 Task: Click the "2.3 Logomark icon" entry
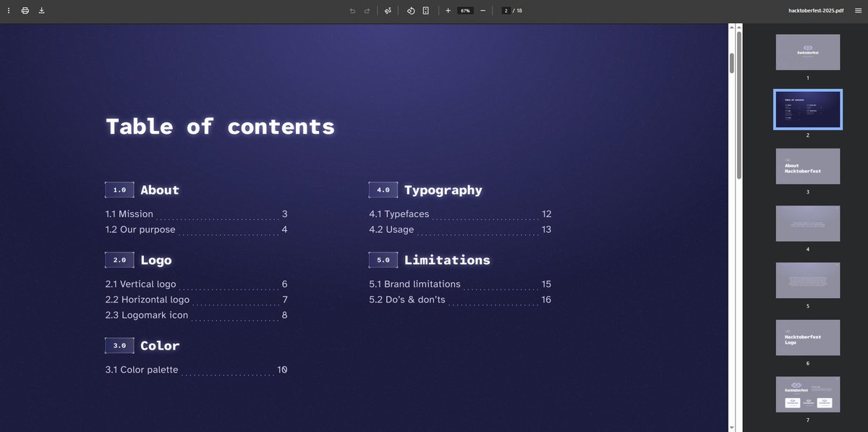tap(147, 315)
